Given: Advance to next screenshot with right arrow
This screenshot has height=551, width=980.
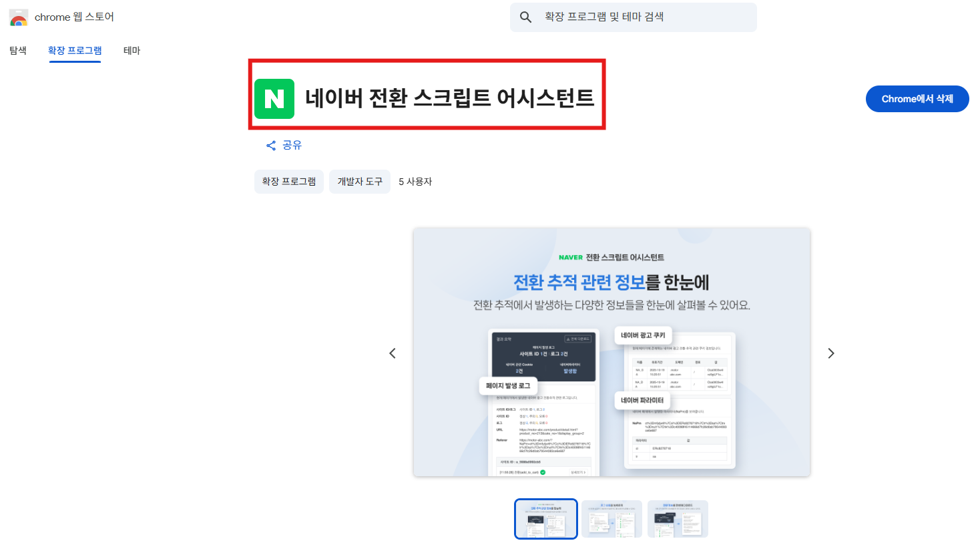Looking at the screenshot, I should coord(831,353).
